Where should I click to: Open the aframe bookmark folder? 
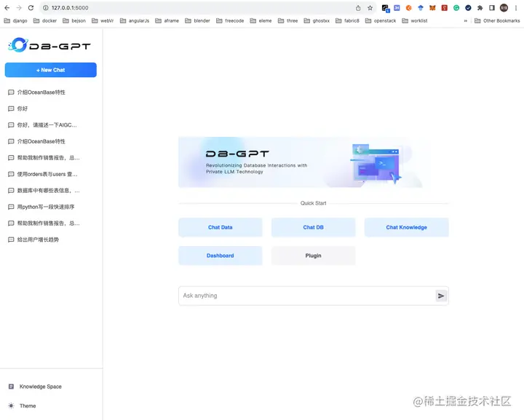(x=167, y=20)
